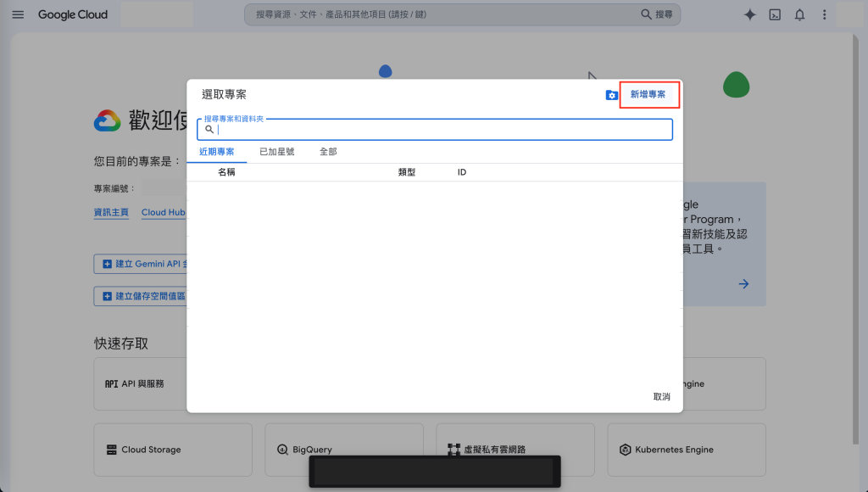Click the Cloud Storage icon
This screenshot has height=492, width=868.
(111, 450)
